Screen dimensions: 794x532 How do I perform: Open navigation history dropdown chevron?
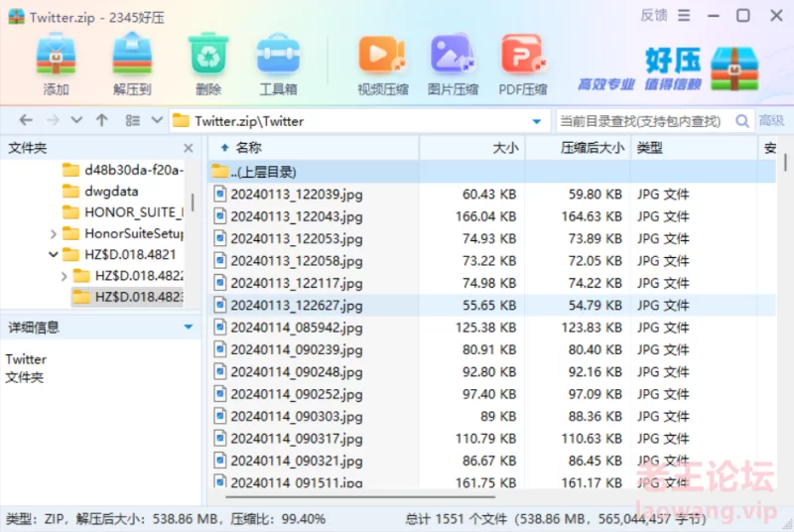click(x=76, y=120)
